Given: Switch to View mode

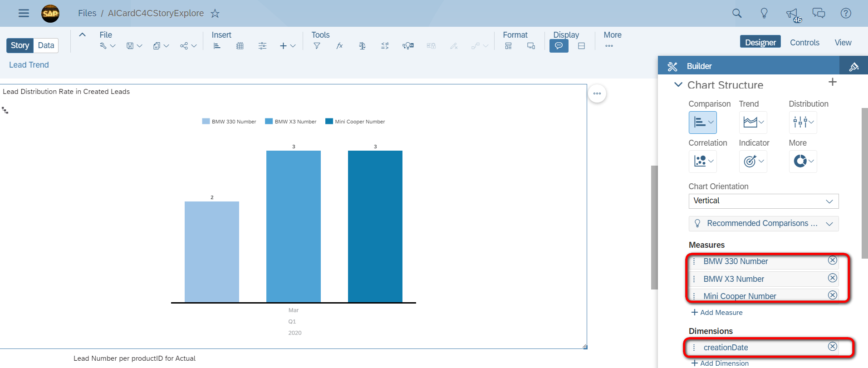Looking at the screenshot, I should click(843, 42).
